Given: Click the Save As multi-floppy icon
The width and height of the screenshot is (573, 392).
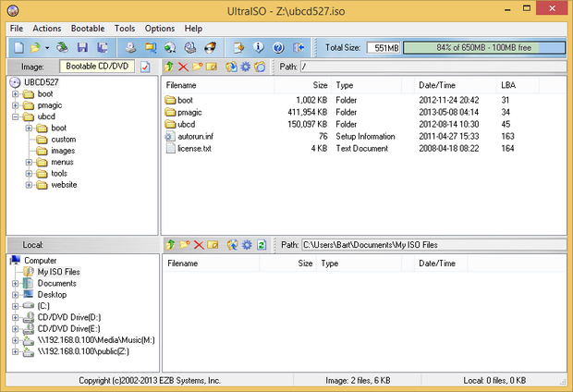Looking at the screenshot, I should tap(103, 47).
